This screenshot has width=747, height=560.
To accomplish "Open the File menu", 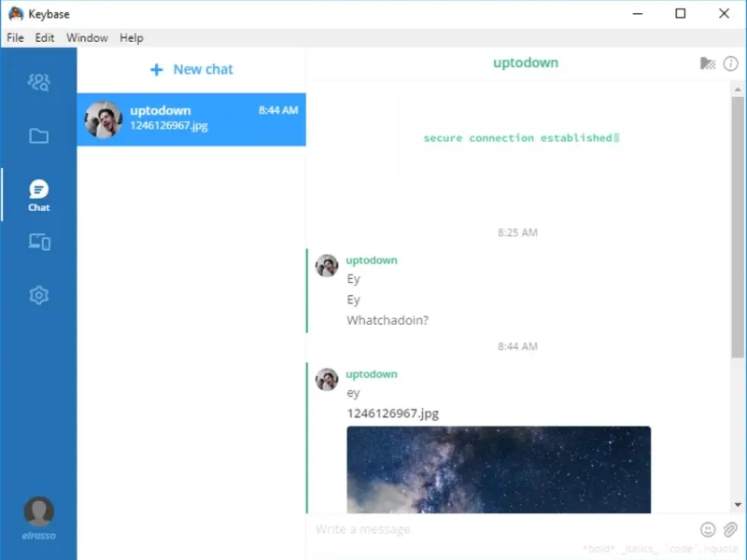I will [15, 37].
